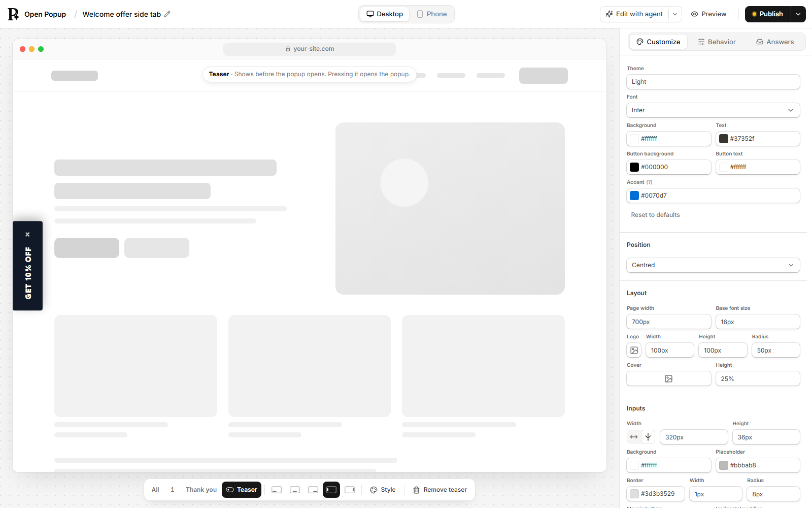The width and height of the screenshot is (812, 508).
Task: Open the Publish options dropdown arrow
Action: coord(798,14)
